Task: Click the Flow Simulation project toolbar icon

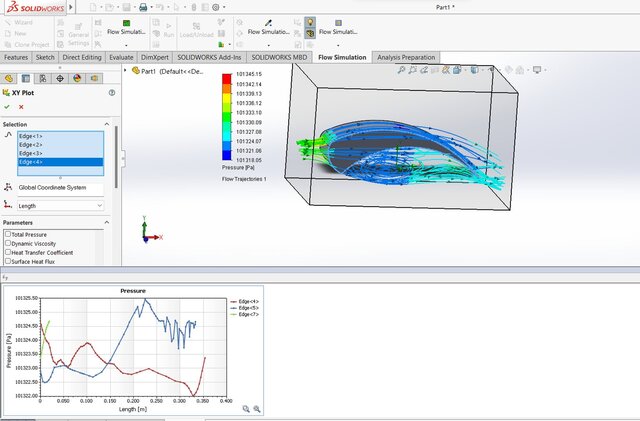Action: pos(125,22)
